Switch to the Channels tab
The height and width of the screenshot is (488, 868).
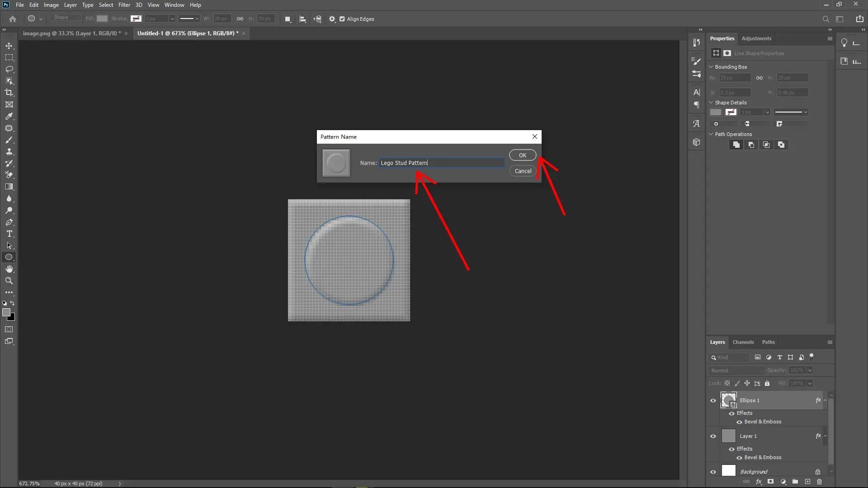pos(743,342)
